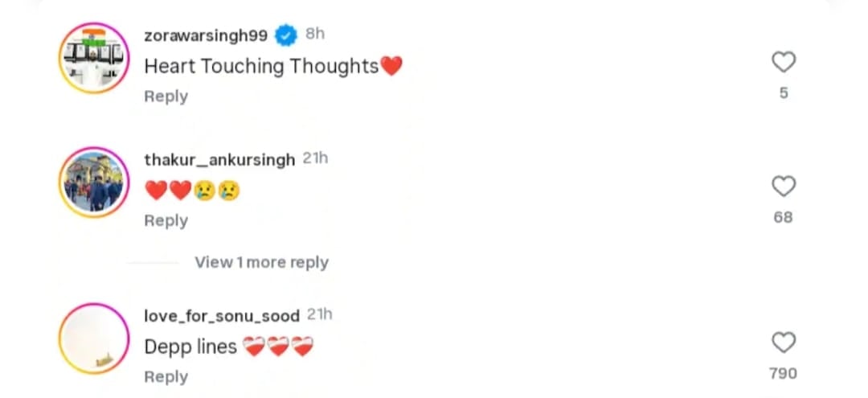Click the '21h' timestamp beside thakur_ankursingh

click(315, 158)
